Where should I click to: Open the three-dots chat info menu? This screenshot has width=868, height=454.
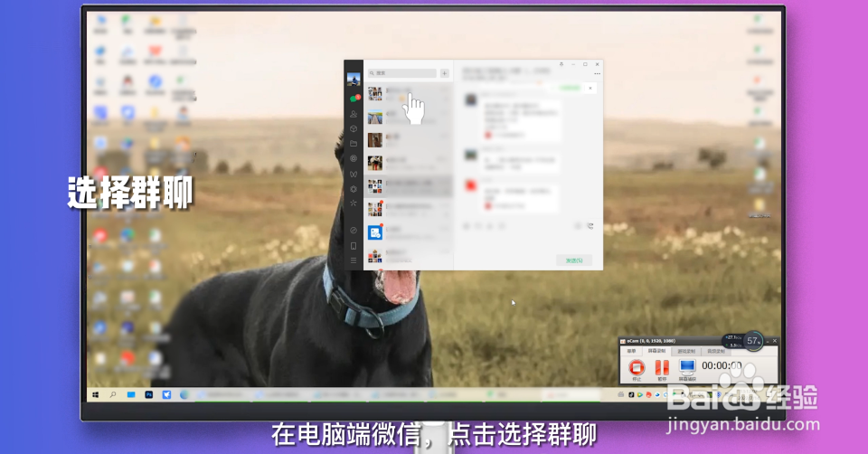[598, 73]
